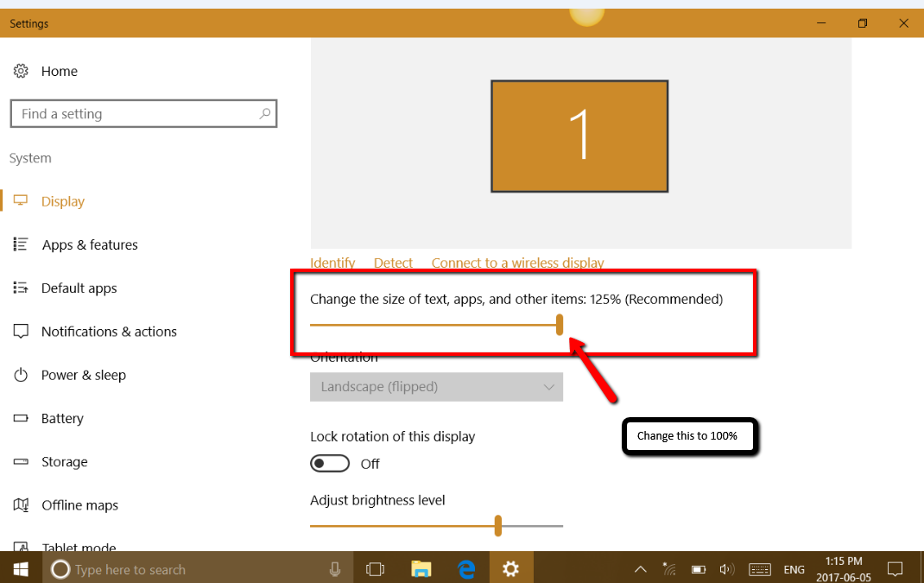Click the Power & sleep icon

pos(22,375)
